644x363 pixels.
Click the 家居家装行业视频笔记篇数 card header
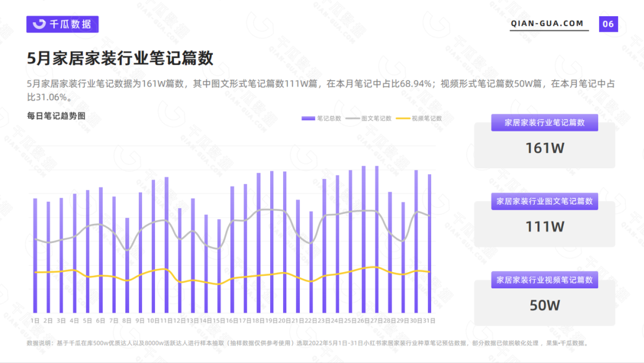click(x=544, y=280)
